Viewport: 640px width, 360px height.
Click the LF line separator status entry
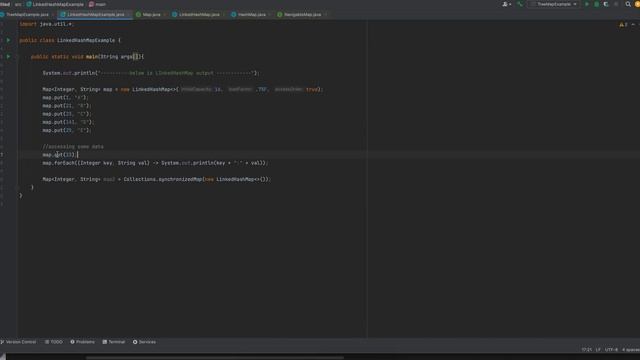click(x=598, y=350)
